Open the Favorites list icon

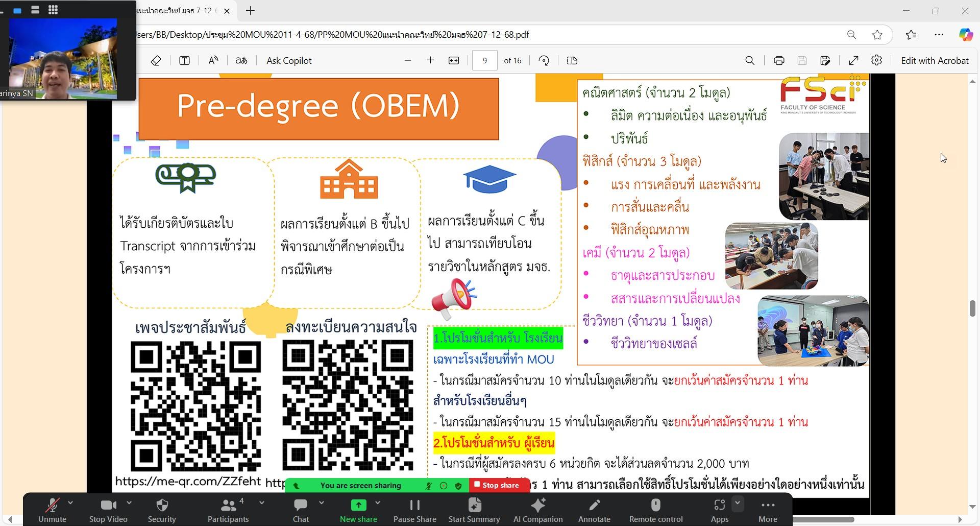(x=911, y=35)
